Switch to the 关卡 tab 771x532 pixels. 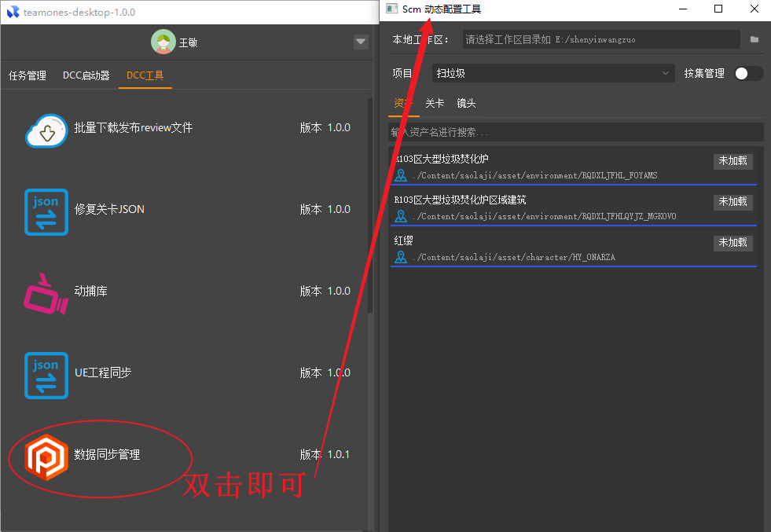point(435,103)
